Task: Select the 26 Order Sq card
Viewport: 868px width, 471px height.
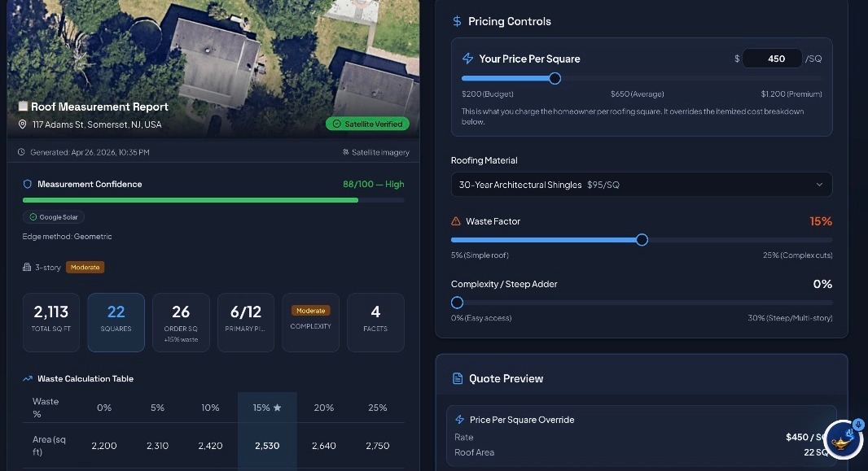Action: point(181,322)
